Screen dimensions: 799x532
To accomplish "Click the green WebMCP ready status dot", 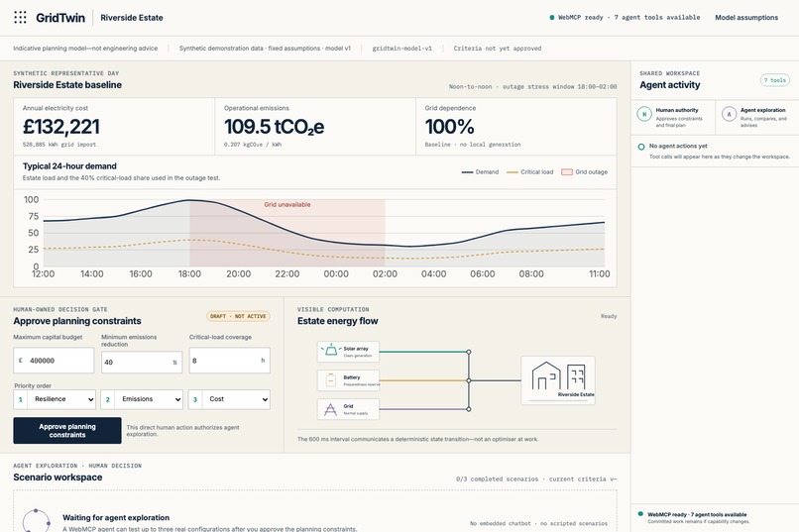I will (552, 17).
